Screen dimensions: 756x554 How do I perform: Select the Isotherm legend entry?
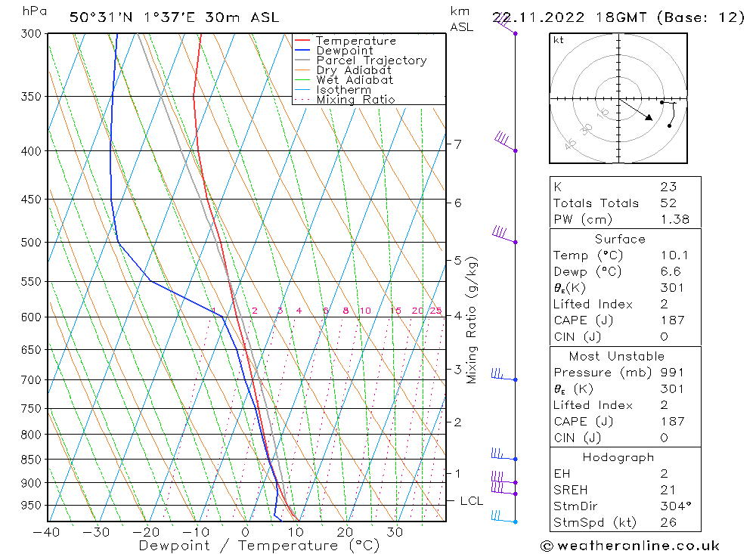[x=333, y=90]
